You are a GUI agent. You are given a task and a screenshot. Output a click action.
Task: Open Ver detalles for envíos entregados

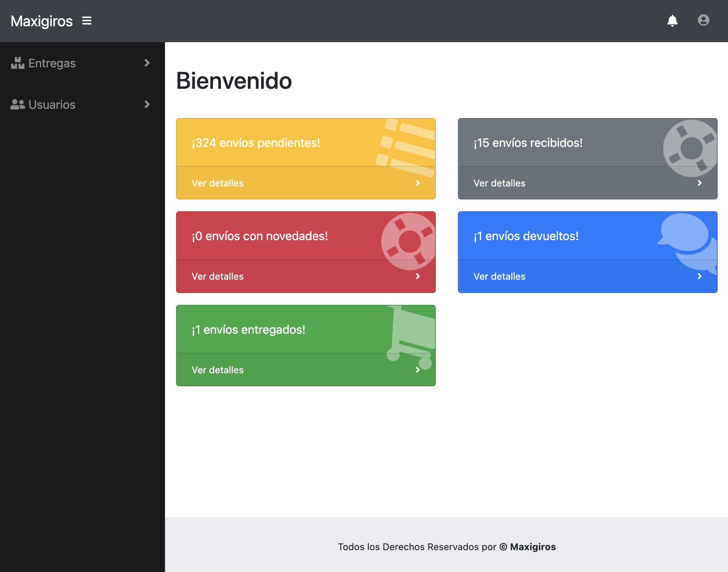(x=218, y=370)
